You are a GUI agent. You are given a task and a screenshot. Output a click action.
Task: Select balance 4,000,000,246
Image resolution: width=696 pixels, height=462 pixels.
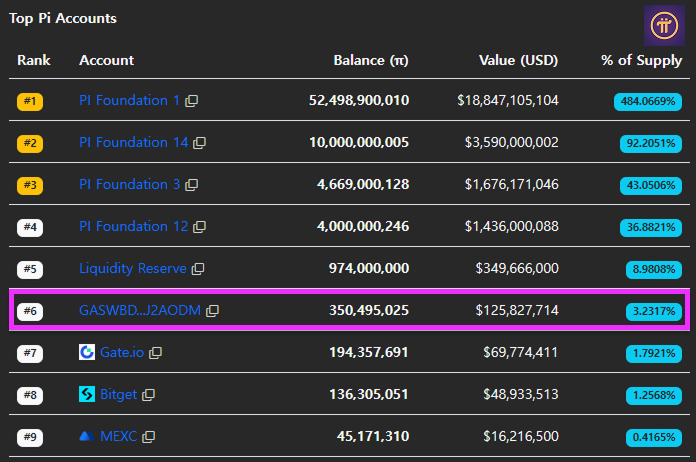tap(363, 226)
